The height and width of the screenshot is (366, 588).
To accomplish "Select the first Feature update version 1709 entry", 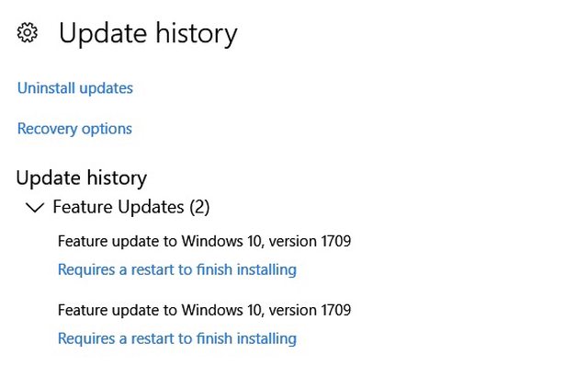I will [204, 241].
